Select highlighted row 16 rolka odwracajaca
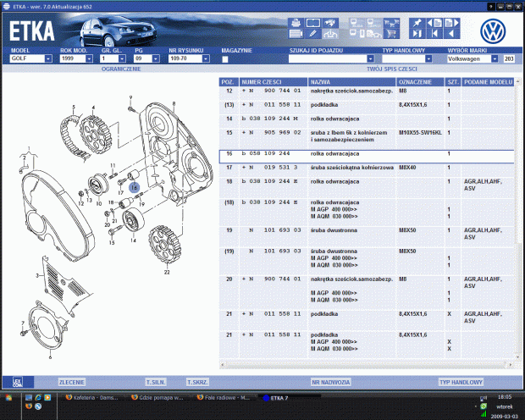The height and width of the screenshot is (420, 525). [x=367, y=157]
